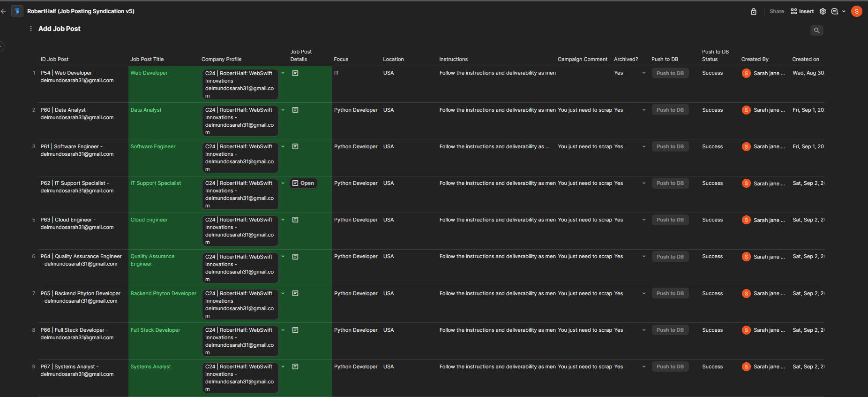868x397 pixels.
Task: Open Archived dropdown for Systems Analyst row
Action: (x=644, y=366)
